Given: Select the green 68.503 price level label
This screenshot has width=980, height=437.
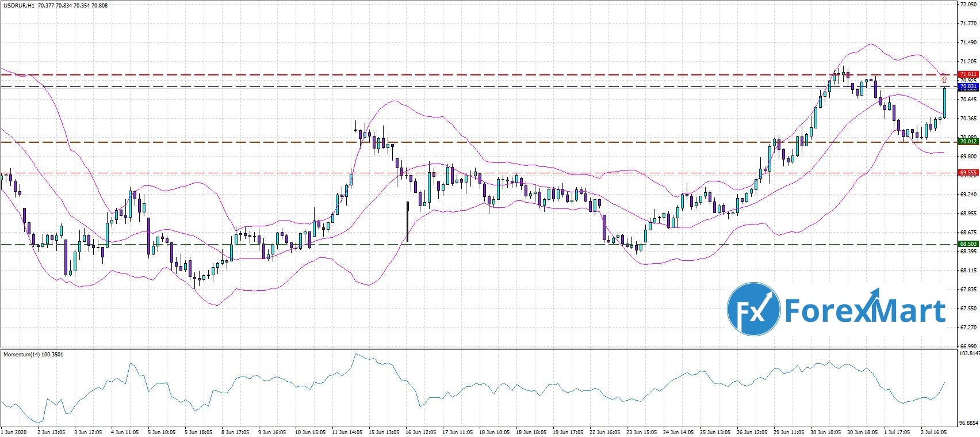Looking at the screenshot, I should point(968,244).
